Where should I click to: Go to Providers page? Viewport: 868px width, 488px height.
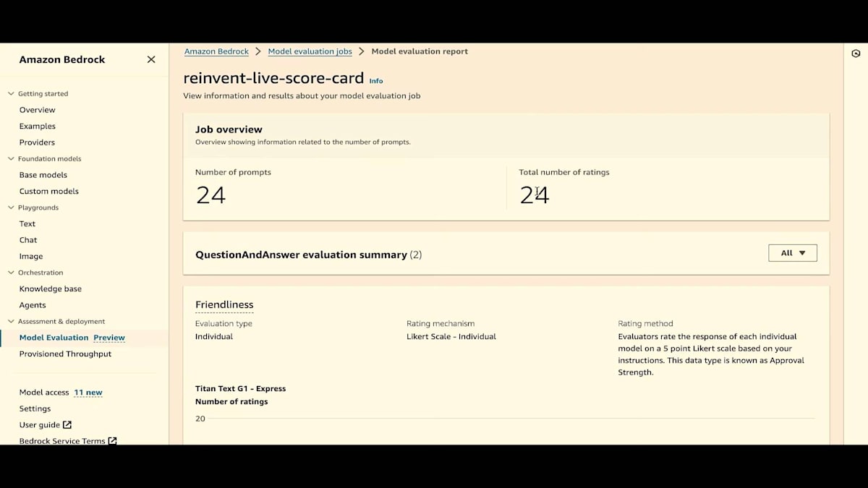pyautogui.click(x=37, y=142)
